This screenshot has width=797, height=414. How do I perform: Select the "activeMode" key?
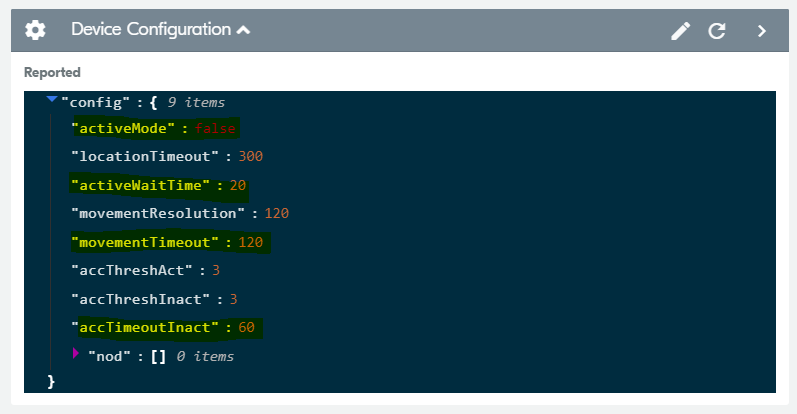click(x=123, y=128)
